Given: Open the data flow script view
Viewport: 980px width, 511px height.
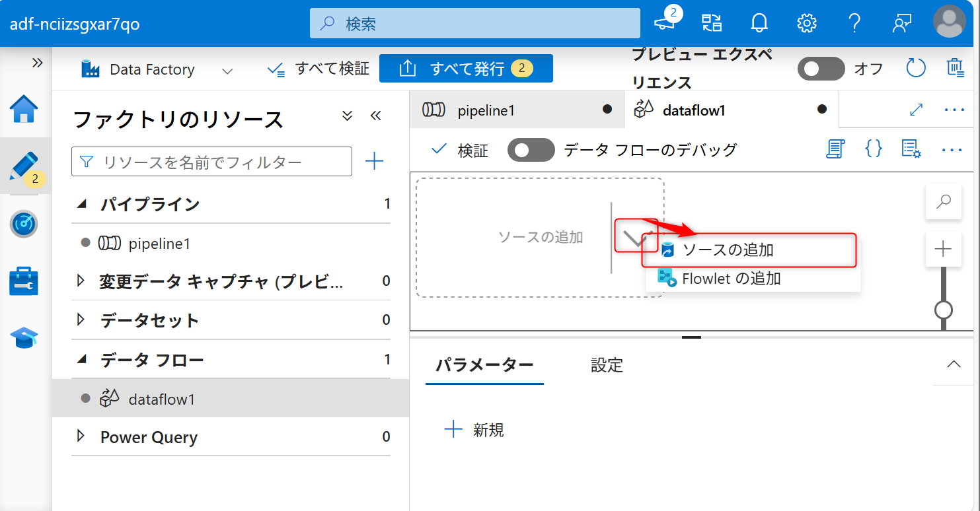Looking at the screenshot, I should pyautogui.click(x=835, y=149).
